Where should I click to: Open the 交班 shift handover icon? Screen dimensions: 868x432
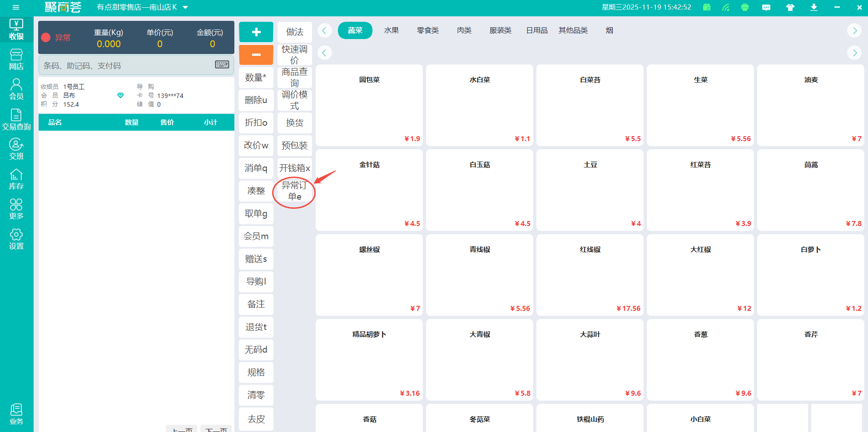(16, 149)
